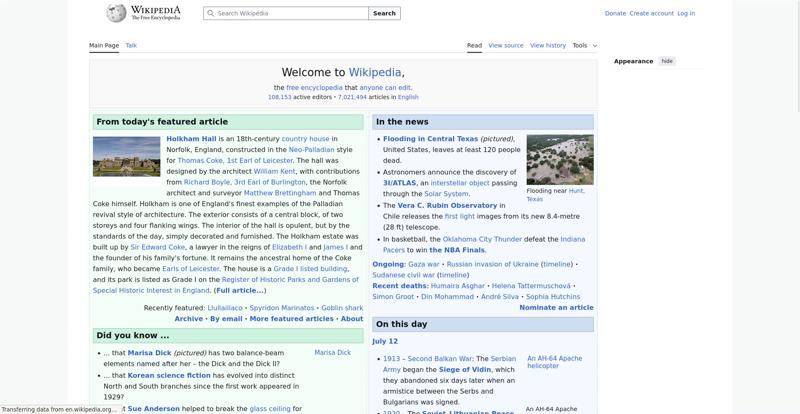800x414 pixels.
Task: Open the Siege of Vidin link
Action: [x=465, y=370]
